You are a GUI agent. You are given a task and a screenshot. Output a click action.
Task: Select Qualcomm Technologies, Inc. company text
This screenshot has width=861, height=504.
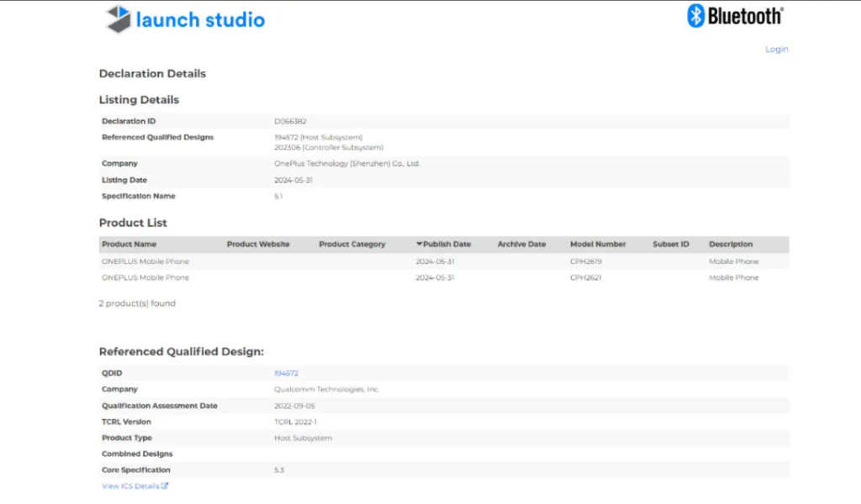pyautogui.click(x=327, y=390)
